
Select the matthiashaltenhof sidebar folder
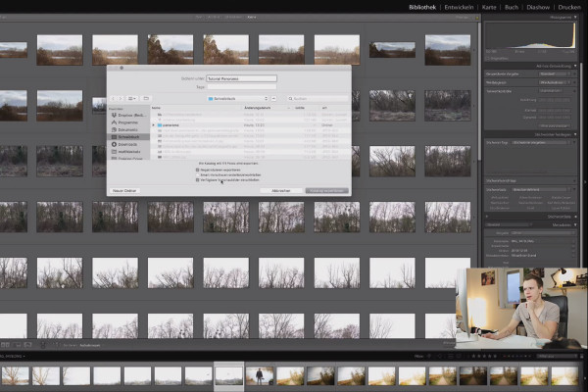[x=126, y=152]
